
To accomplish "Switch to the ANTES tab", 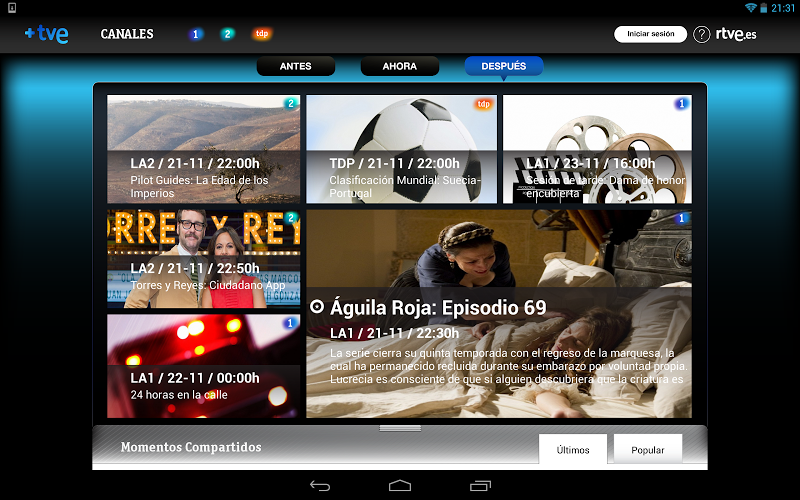I will coord(295,66).
